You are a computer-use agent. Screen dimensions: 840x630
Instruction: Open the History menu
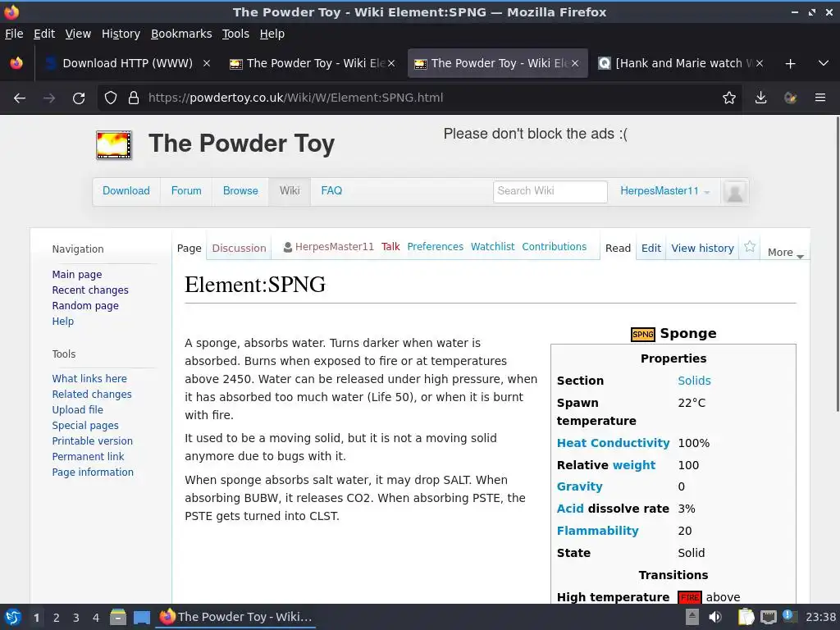[x=121, y=34]
